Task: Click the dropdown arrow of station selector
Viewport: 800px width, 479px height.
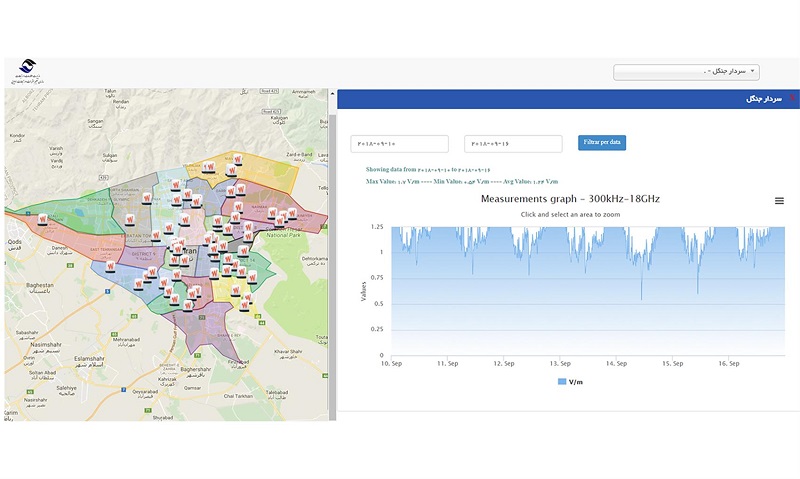Action: 752,72
